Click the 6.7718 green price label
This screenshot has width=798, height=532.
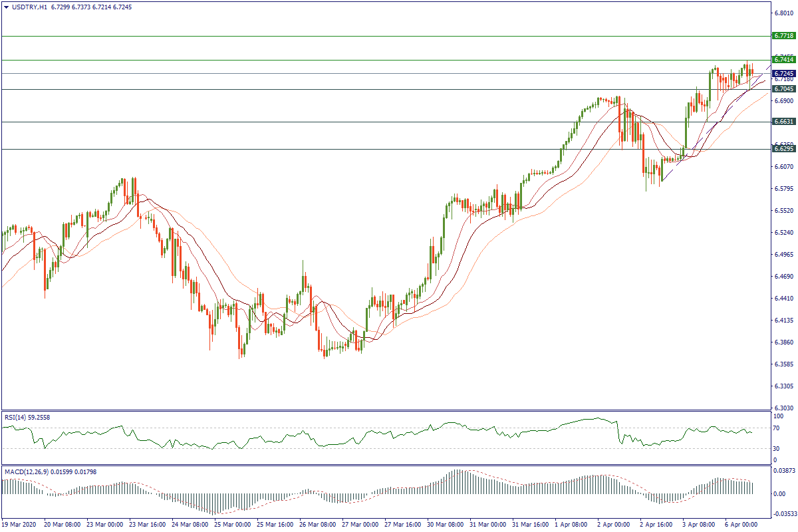(x=784, y=36)
